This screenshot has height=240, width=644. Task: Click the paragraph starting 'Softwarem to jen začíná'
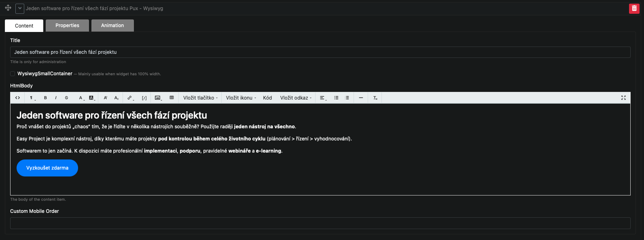click(x=149, y=151)
